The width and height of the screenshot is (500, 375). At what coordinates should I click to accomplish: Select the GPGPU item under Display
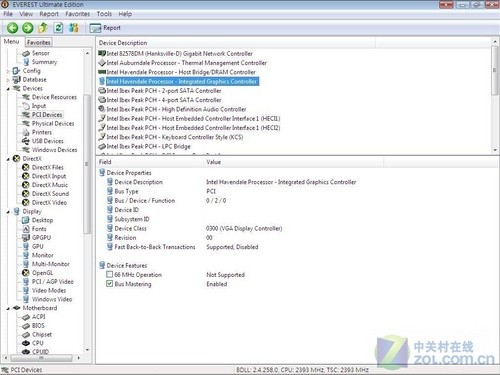pos(41,238)
